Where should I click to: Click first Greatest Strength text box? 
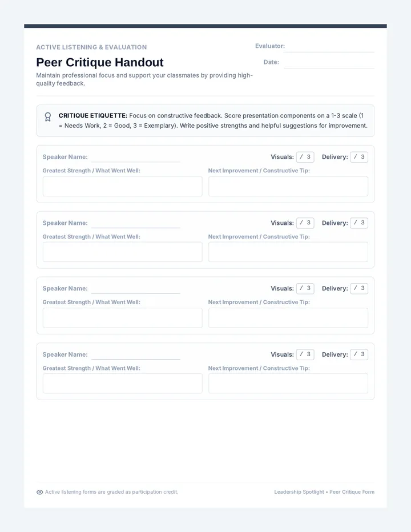click(x=123, y=186)
